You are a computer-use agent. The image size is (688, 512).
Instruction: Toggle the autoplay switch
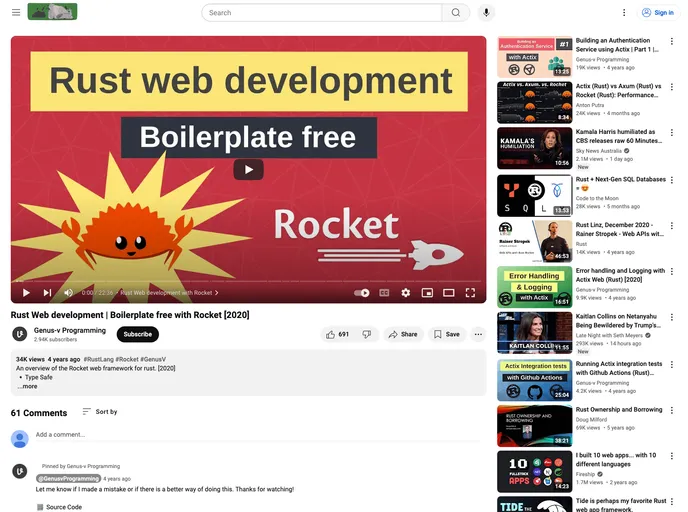click(362, 293)
